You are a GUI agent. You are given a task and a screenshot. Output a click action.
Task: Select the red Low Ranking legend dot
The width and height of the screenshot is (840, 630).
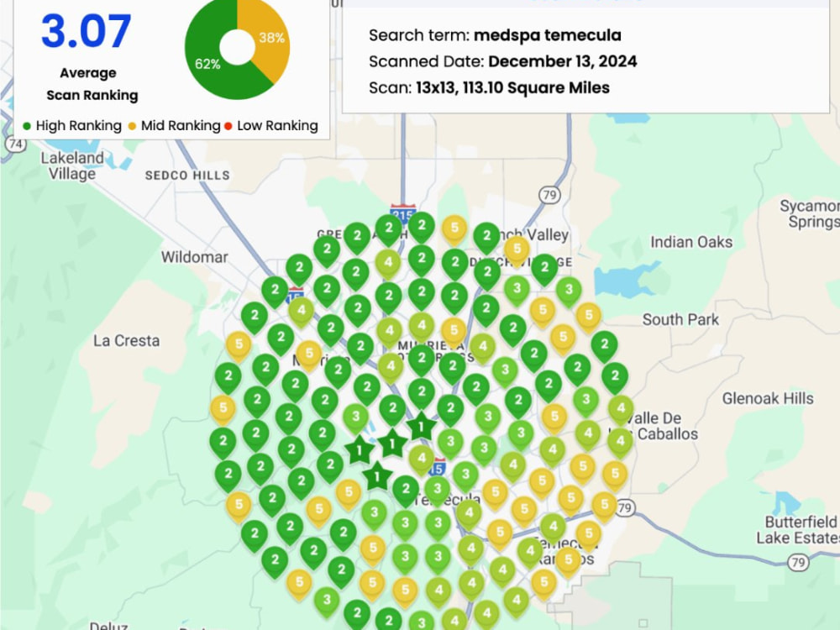[228, 127]
